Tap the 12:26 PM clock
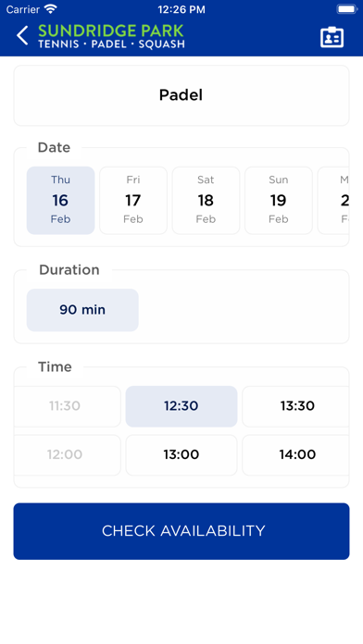Viewport: 363px width, 644px height. click(x=181, y=9)
